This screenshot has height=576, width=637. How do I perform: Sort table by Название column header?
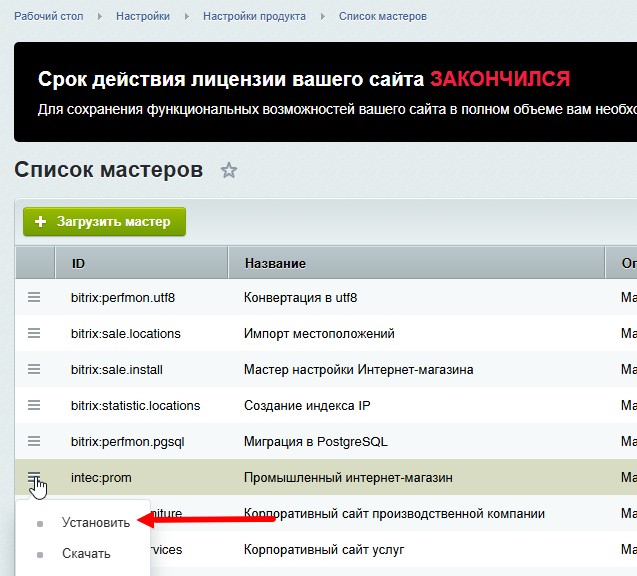coord(416,263)
